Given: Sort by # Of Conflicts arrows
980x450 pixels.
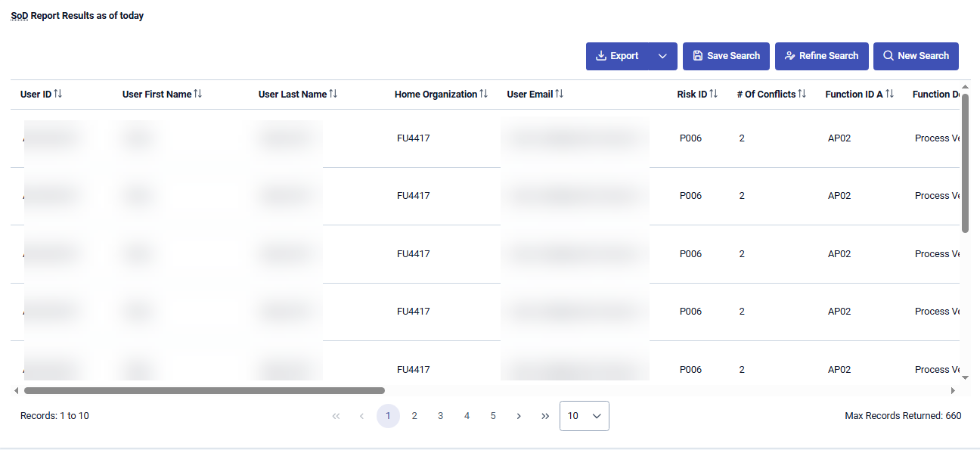Looking at the screenshot, I should click(x=802, y=94).
